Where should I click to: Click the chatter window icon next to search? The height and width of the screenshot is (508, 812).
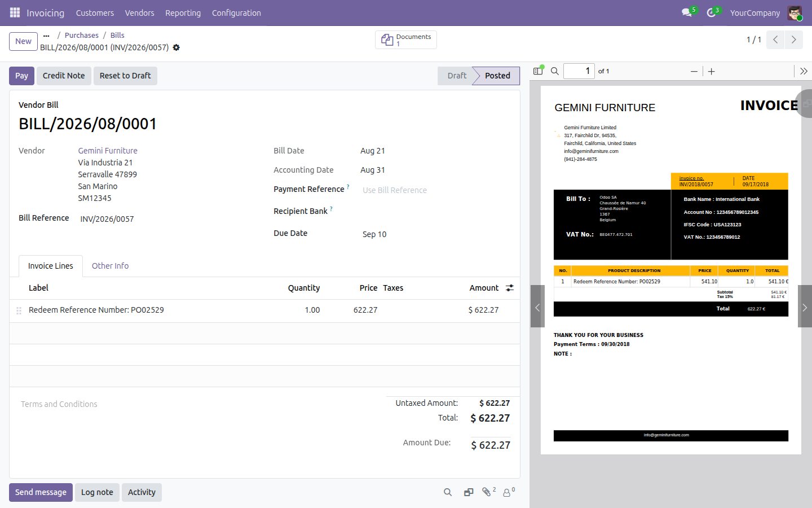coord(469,492)
